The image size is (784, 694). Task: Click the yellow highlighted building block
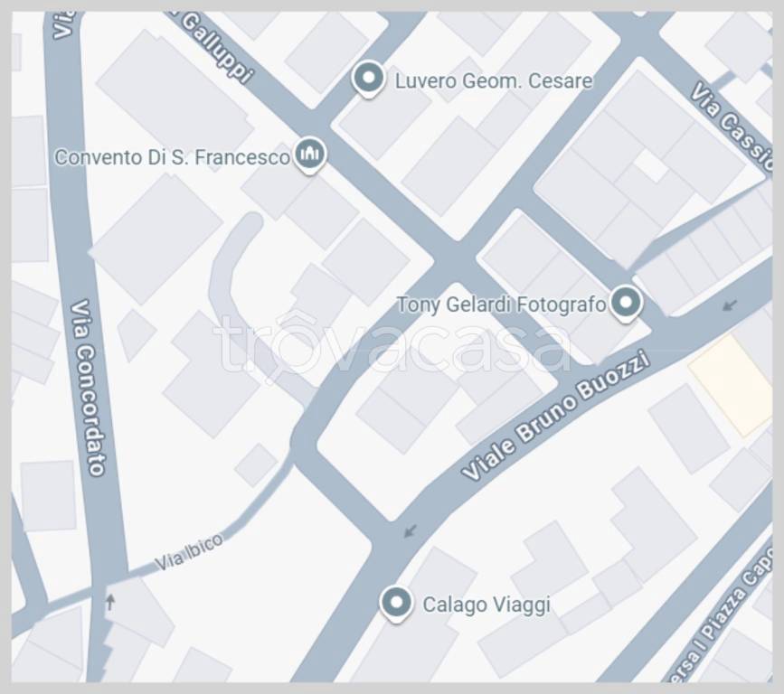coord(731,386)
